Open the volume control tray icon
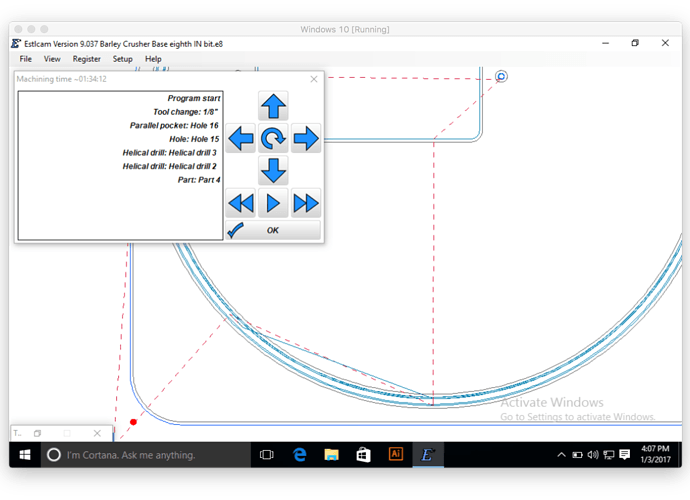The image size is (690, 500). [x=593, y=455]
